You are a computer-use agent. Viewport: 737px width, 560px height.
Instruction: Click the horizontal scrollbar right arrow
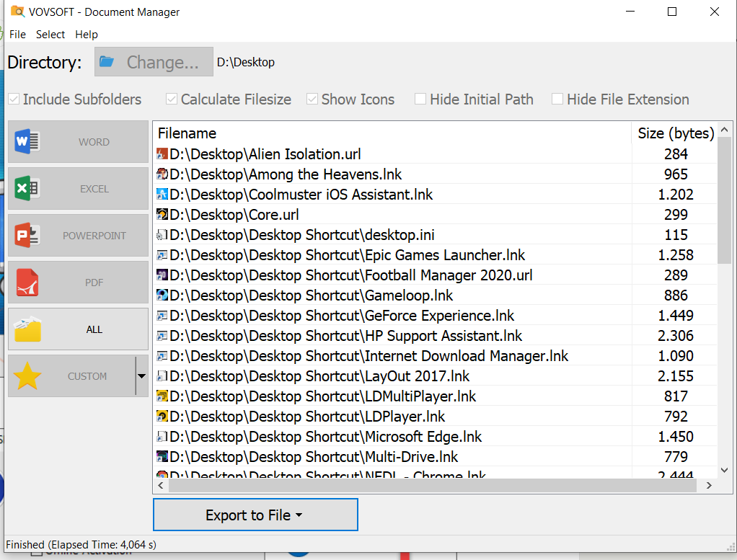click(709, 485)
